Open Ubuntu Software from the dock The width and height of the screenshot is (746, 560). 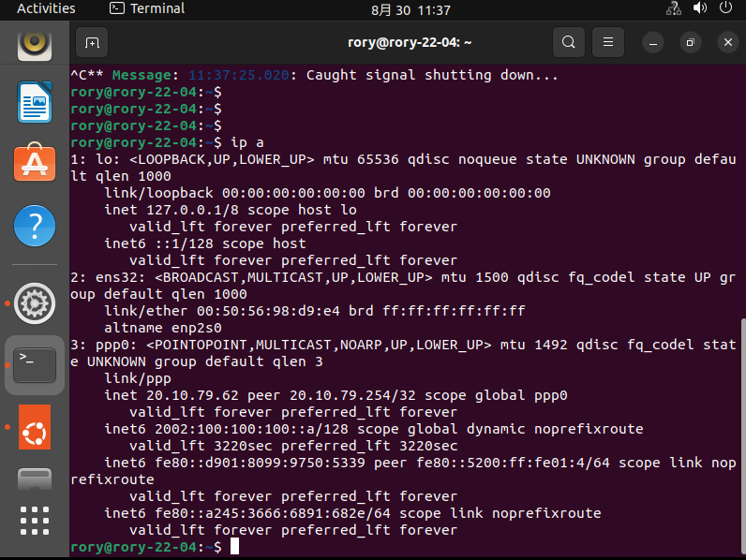(x=35, y=163)
